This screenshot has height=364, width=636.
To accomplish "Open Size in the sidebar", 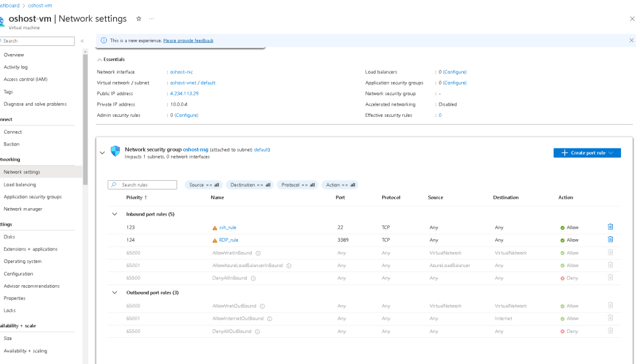I will [x=7, y=338].
